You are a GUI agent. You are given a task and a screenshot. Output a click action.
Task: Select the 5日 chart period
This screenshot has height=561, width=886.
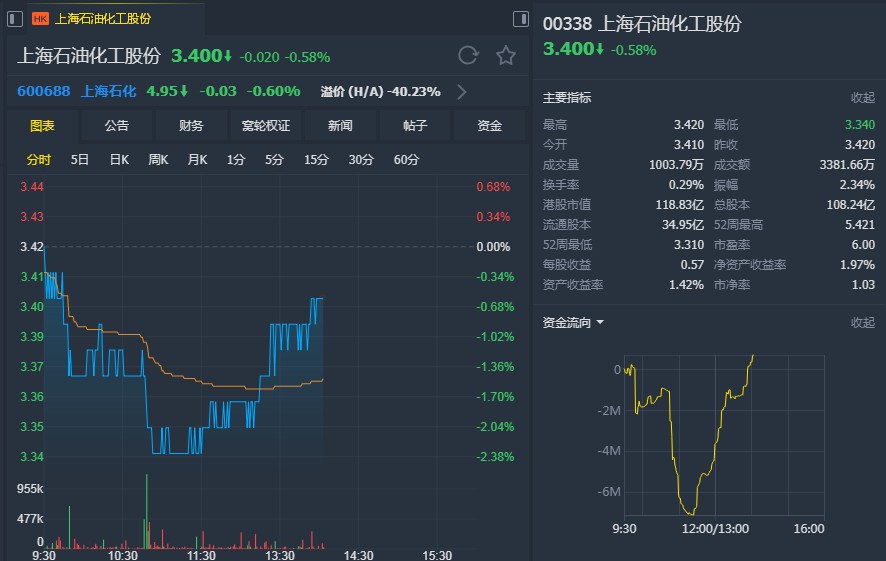pos(80,160)
